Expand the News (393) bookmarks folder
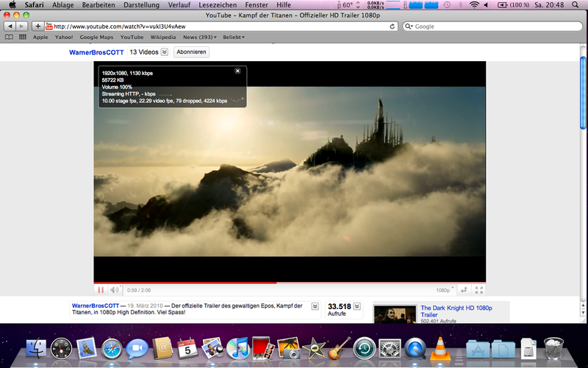This screenshot has width=588, height=368. click(200, 38)
